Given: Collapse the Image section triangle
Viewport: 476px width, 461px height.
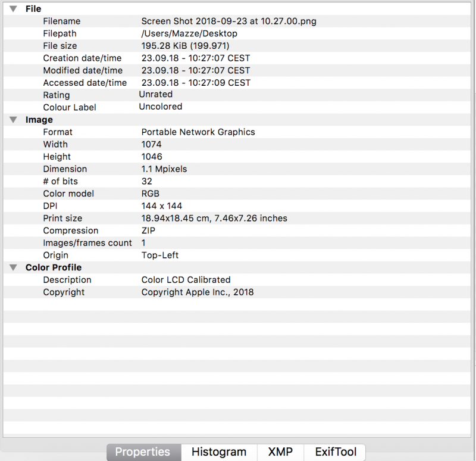Looking at the screenshot, I should (13, 119).
